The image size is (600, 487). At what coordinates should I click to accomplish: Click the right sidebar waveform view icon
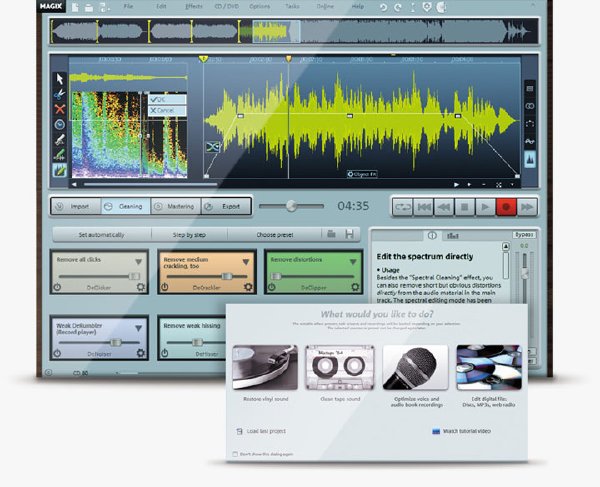tap(530, 160)
